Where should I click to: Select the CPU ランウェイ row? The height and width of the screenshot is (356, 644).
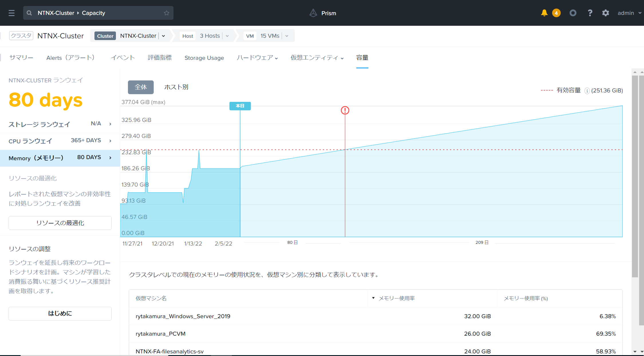pyautogui.click(x=60, y=141)
